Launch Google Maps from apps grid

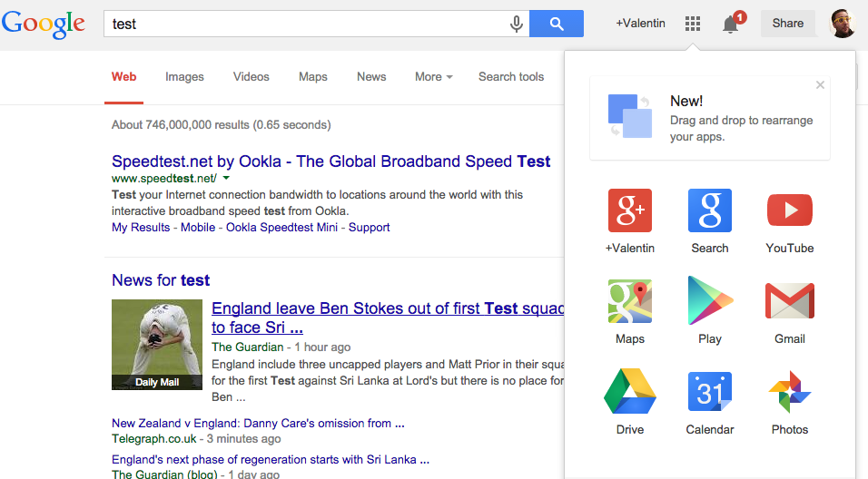pyautogui.click(x=629, y=302)
